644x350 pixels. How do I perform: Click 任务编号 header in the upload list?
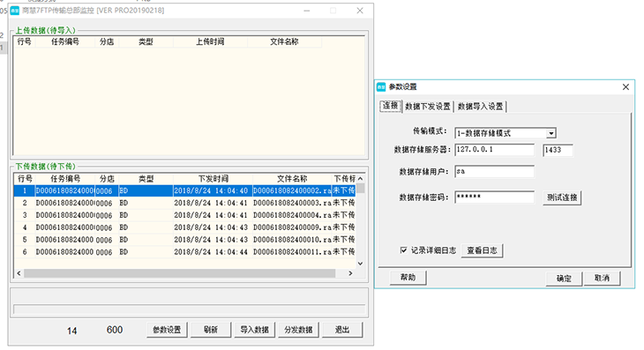click(65, 41)
